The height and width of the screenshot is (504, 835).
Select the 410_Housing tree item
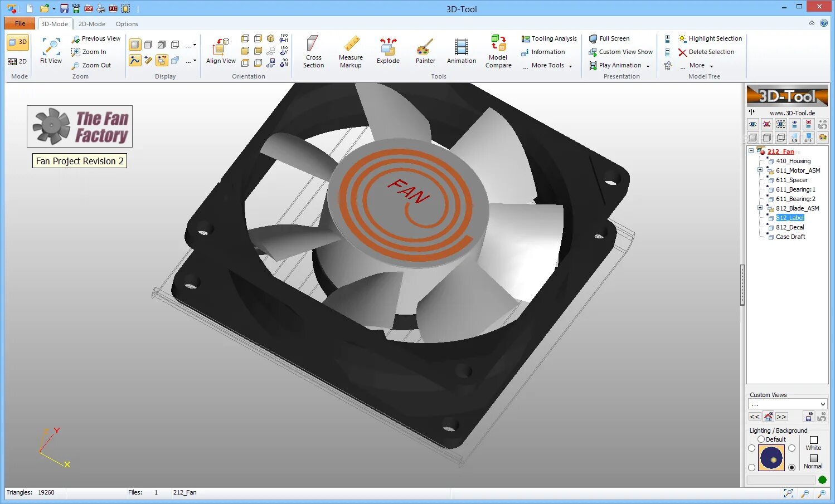point(793,161)
